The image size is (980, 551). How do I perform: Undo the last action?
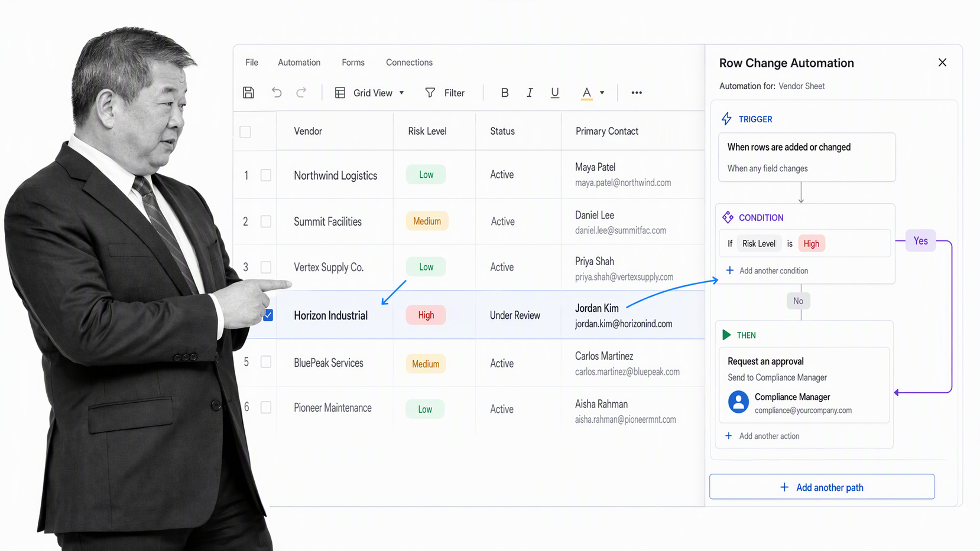[277, 93]
